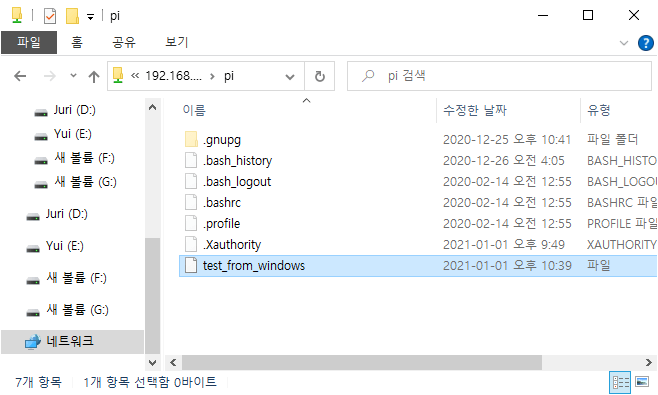Select the .Xauthority file
This screenshot has height=395, width=658.
tap(232, 245)
